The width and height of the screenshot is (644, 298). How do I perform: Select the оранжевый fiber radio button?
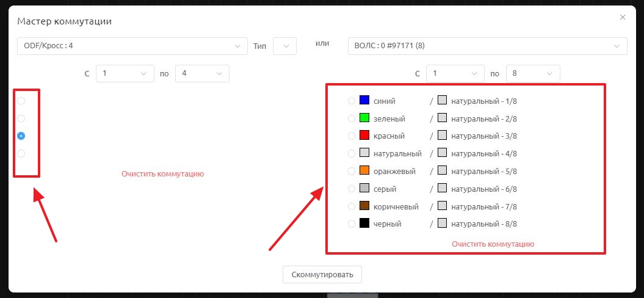(x=352, y=171)
